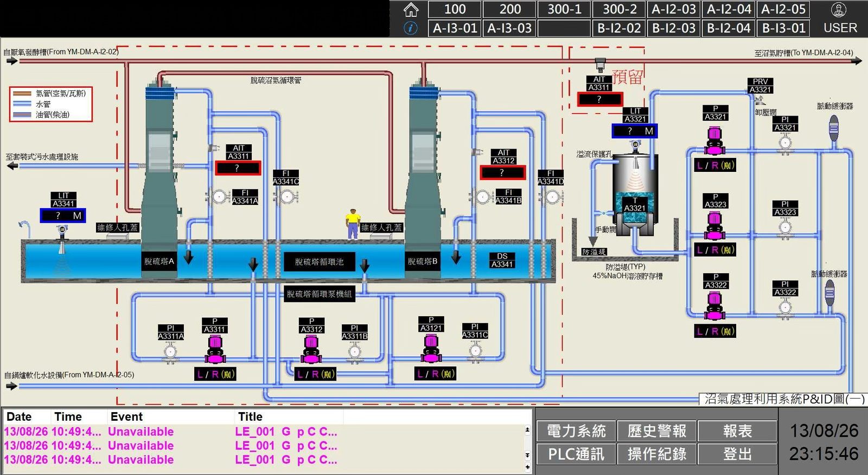
Task: Open the 報表 reports screen
Action: 738,431
